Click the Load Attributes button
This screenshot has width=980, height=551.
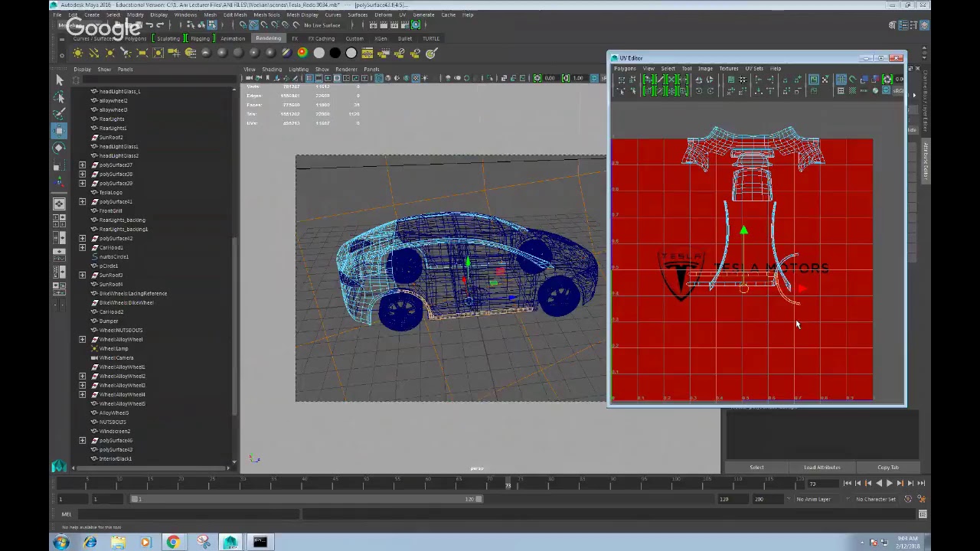tap(822, 467)
